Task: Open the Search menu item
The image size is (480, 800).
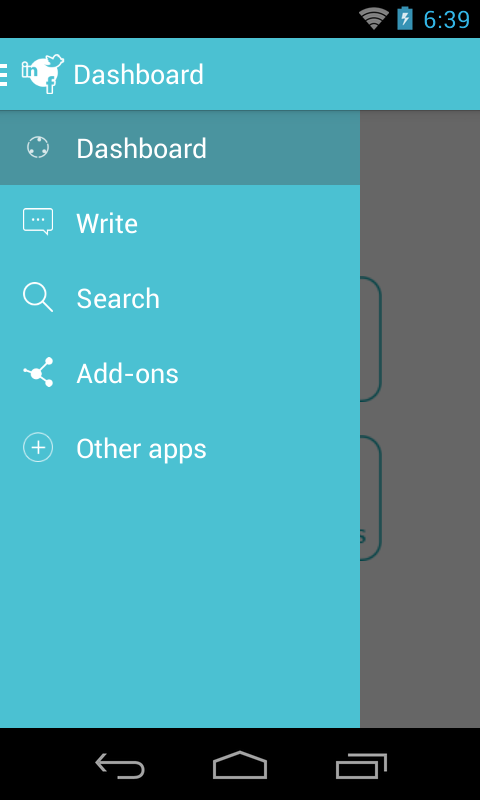Action: pyautogui.click(x=180, y=298)
